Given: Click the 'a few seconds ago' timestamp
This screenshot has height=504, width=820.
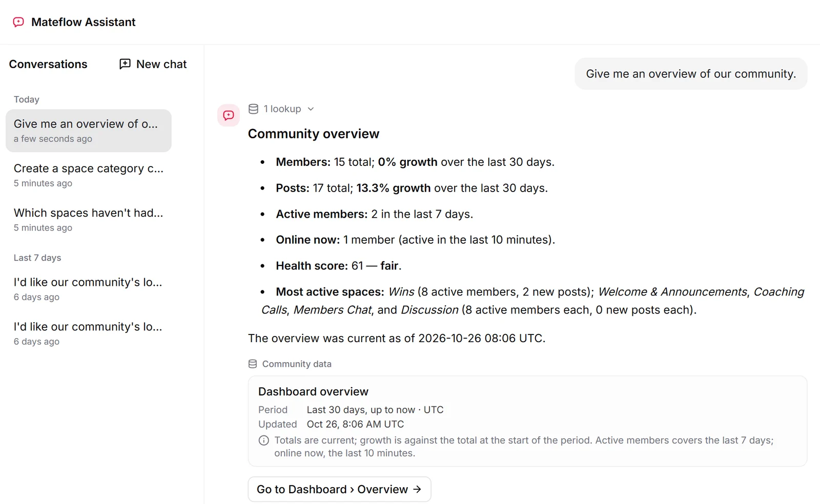Looking at the screenshot, I should [x=53, y=139].
